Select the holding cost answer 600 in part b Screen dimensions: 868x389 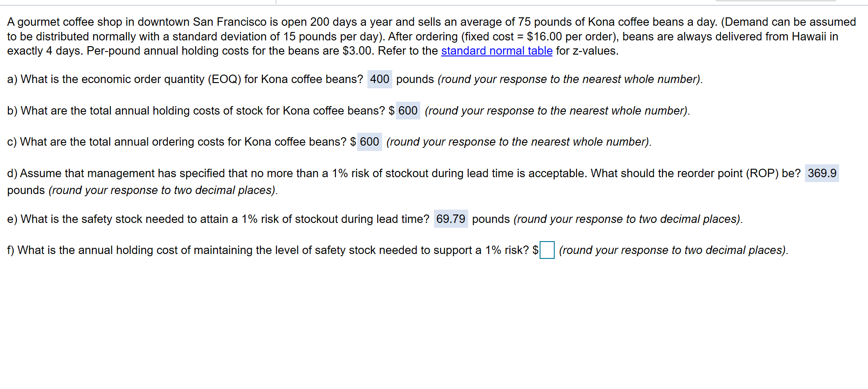[407, 111]
